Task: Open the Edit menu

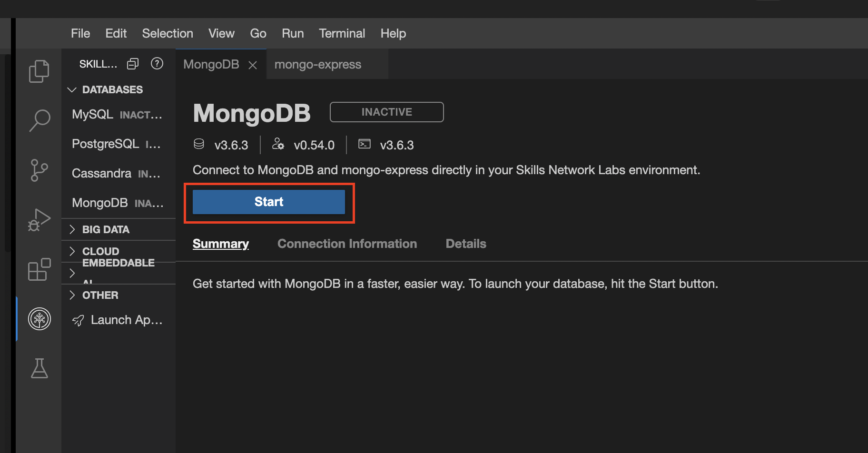Action: [116, 33]
